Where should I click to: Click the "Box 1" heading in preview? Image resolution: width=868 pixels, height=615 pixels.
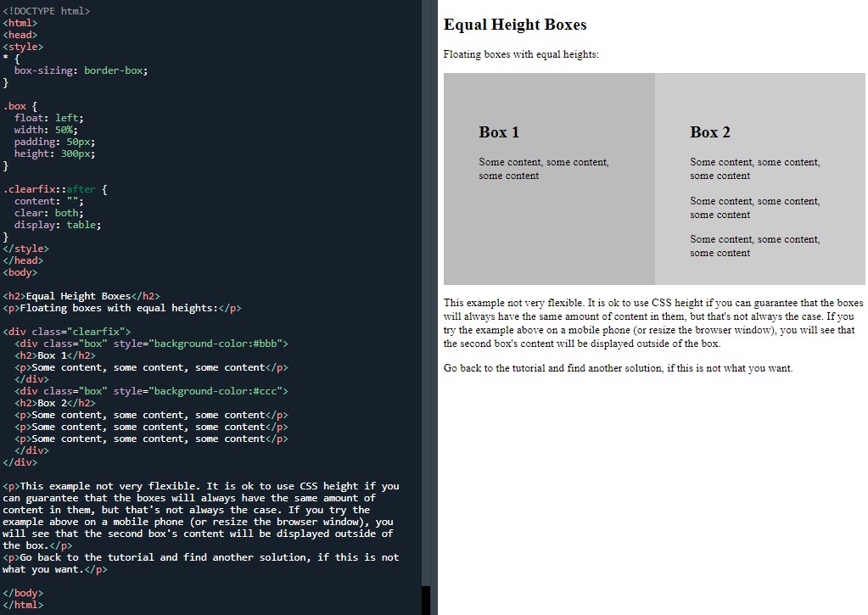499,131
